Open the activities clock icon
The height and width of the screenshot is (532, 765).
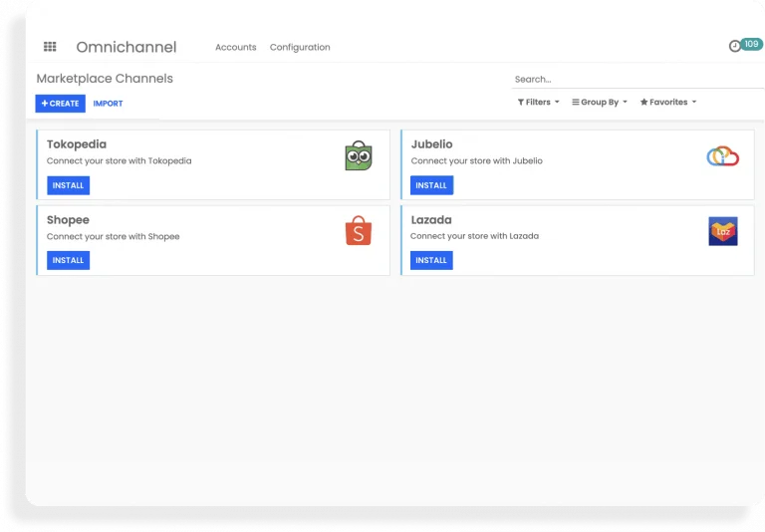735,46
